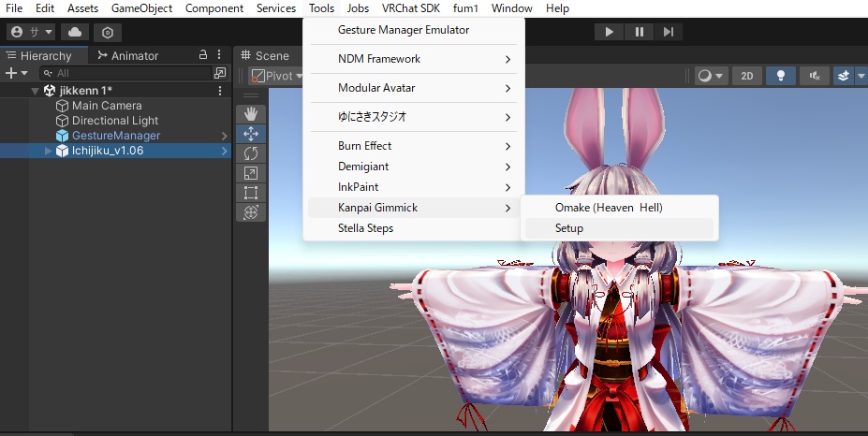868x436 pixels.
Task: Open the Help menu
Action: pos(557,8)
